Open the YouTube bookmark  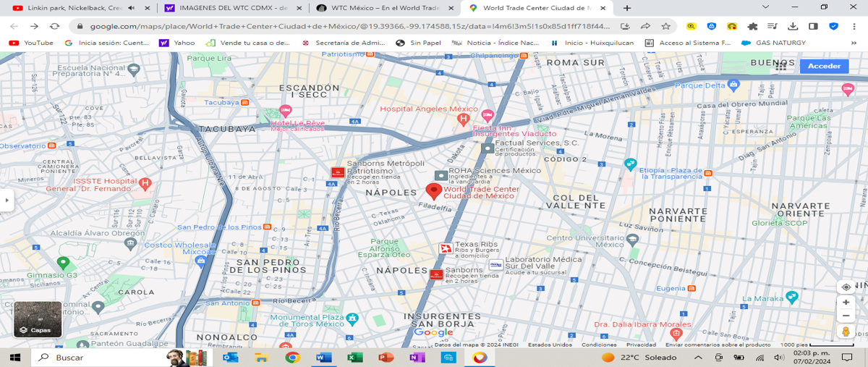[30, 43]
